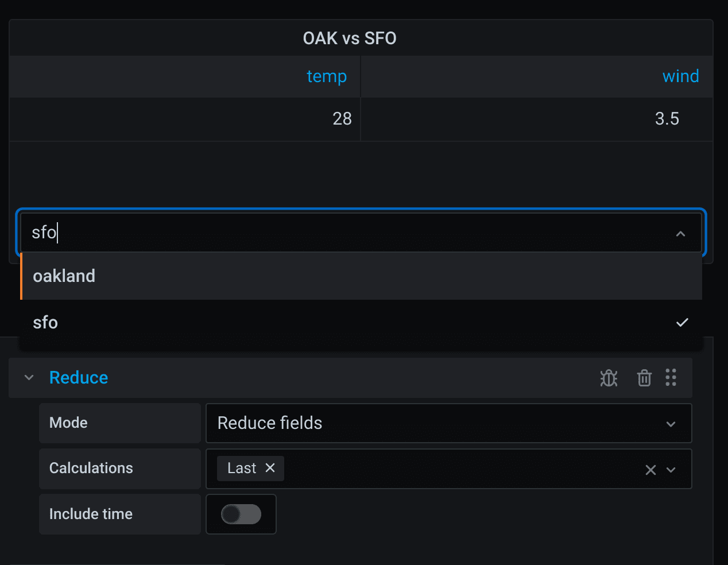Clear all selected calculations
This screenshot has width=728, height=565.
(650, 470)
